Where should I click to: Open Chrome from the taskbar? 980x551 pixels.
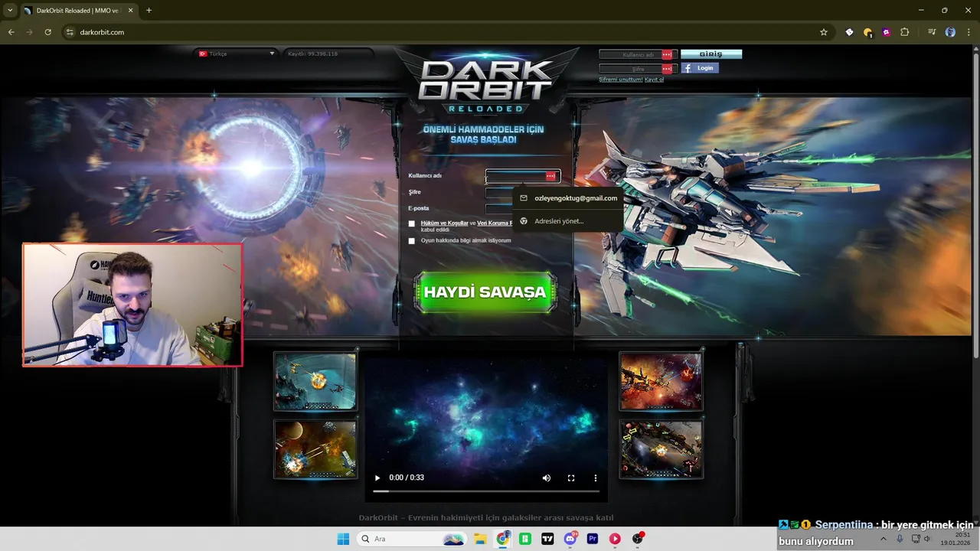tap(502, 539)
